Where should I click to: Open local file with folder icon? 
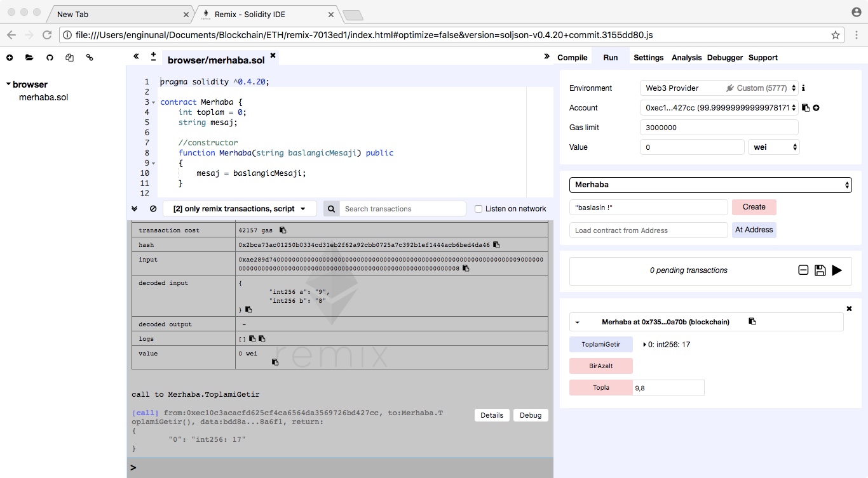click(x=29, y=58)
